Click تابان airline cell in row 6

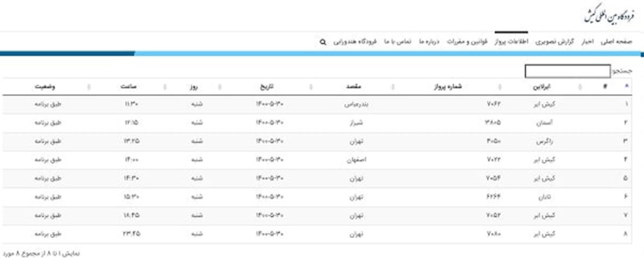(x=544, y=197)
